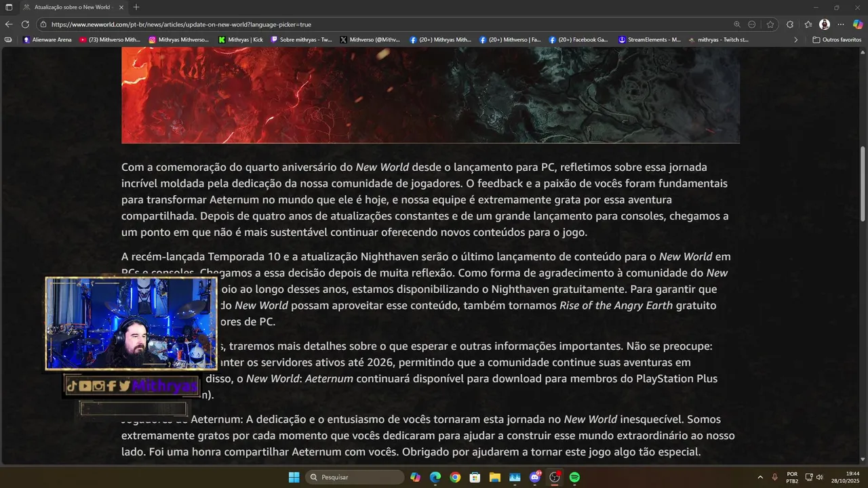
Task: Click the page vertical scrollbar thumb
Action: pyautogui.click(x=863, y=183)
